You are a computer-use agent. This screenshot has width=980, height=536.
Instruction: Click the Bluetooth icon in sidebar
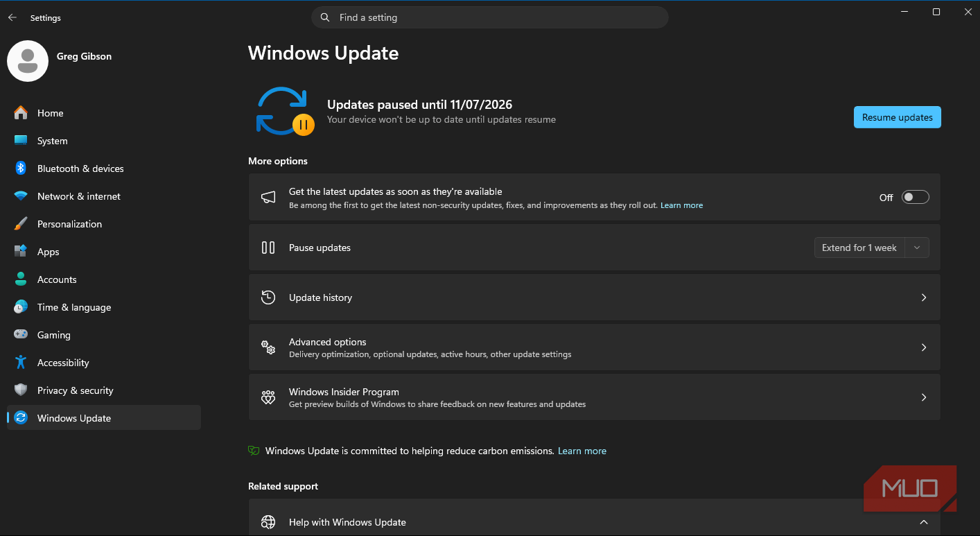[21, 168]
